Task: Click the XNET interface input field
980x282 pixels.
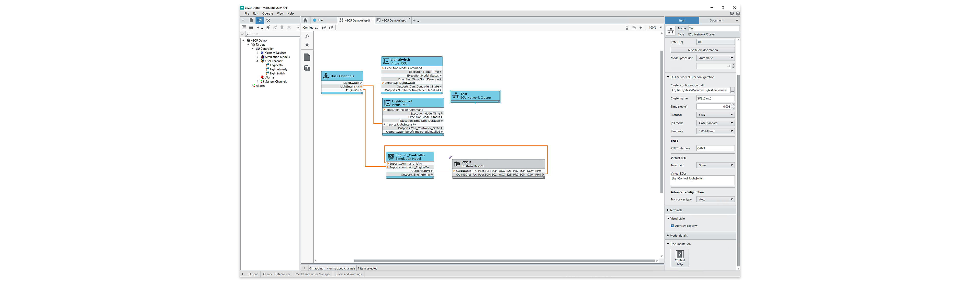Action: pos(715,148)
